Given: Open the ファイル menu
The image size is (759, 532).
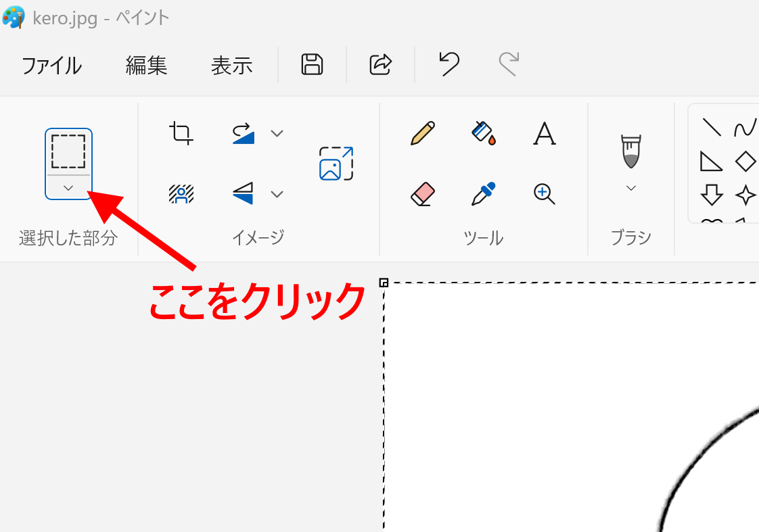Looking at the screenshot, I should pyautogui.click(x=51, y=66).
